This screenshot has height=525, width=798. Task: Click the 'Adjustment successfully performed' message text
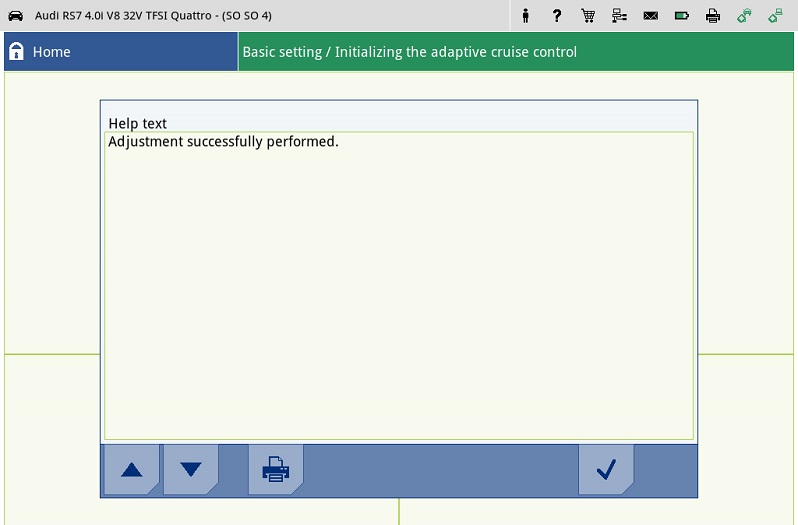tap(223, 142)
